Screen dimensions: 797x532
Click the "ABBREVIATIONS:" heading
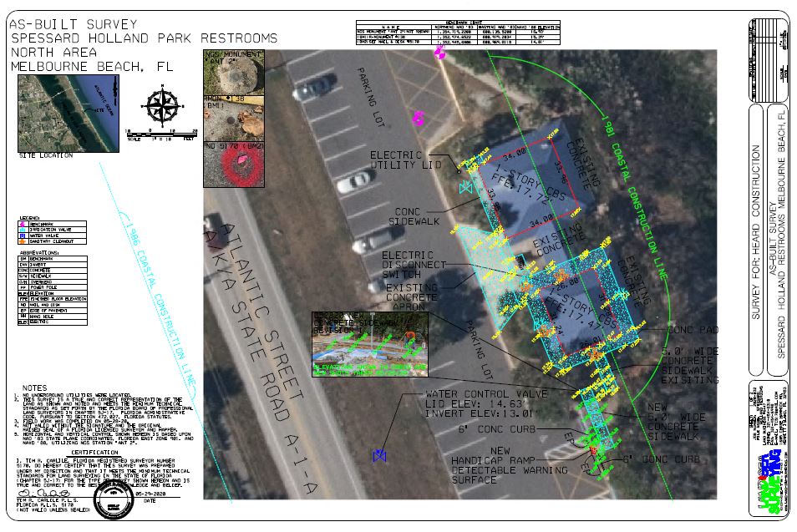[39, 252]
